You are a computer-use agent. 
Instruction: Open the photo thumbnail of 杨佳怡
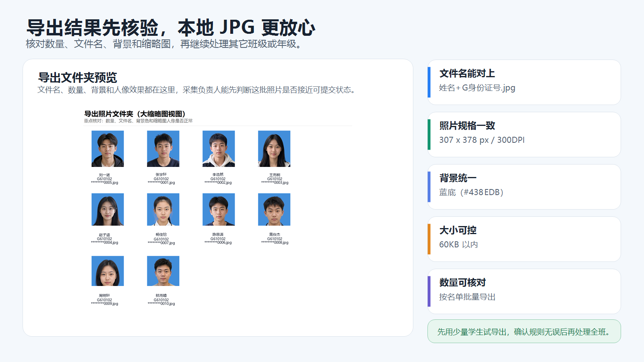click(163, 210)
